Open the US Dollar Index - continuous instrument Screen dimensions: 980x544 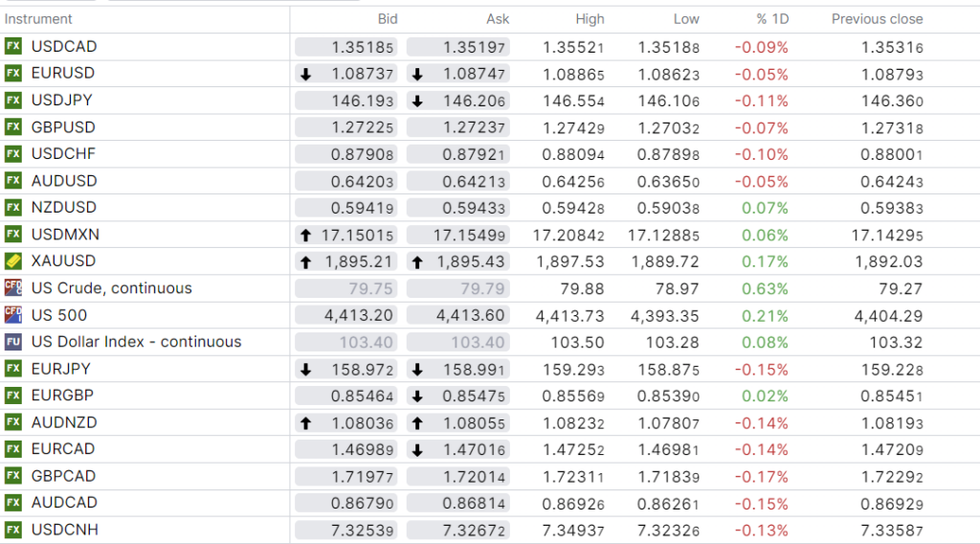click(x=136, y=342)
